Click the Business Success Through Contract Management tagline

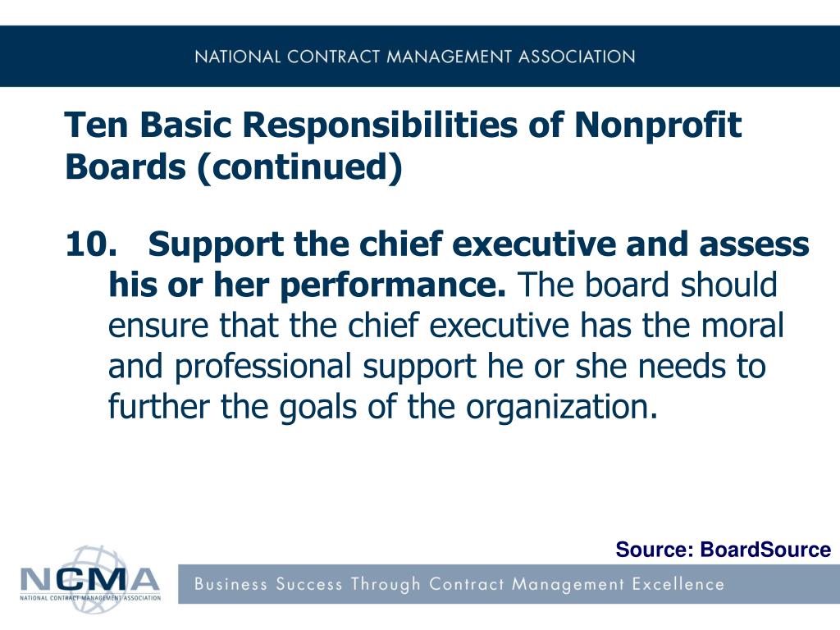pyautogui.click(x=459, y=584)
